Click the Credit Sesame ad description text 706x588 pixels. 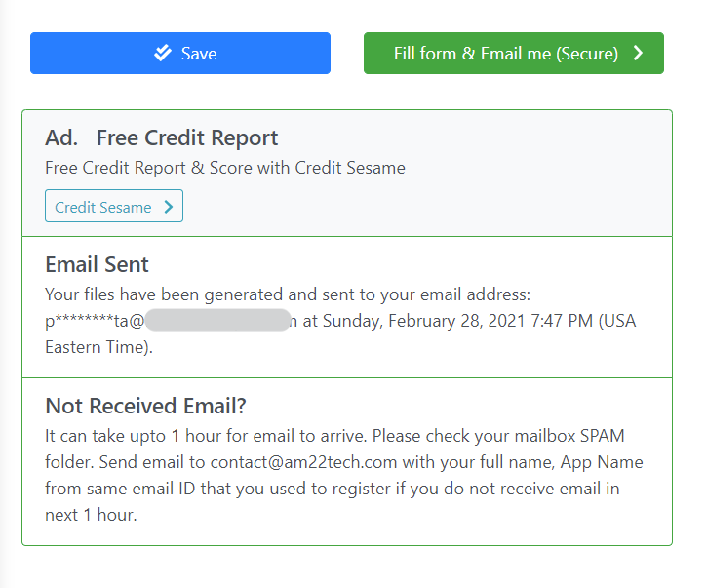coord(225,168)
